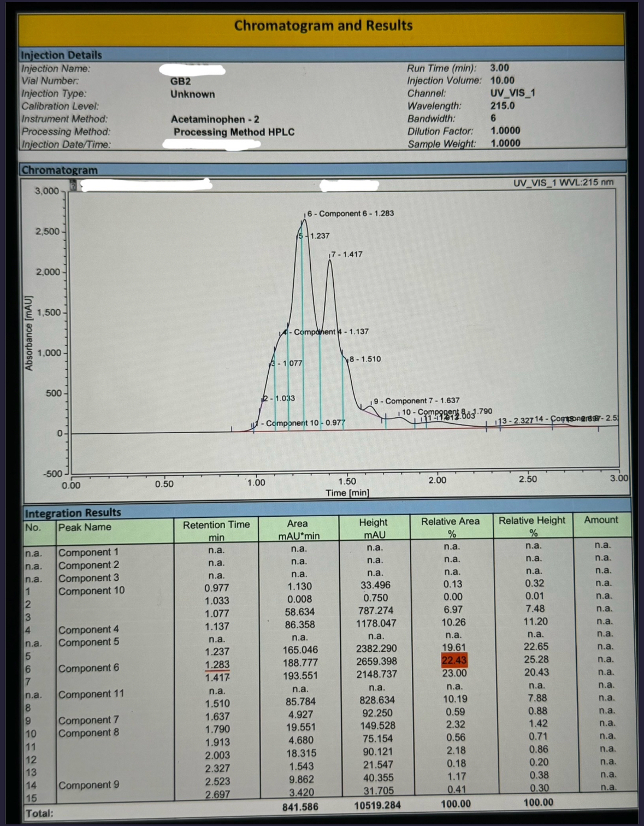Image resolution: width=644 pixels, height=826 pixels.
Task: Select peak label 'Component 10 - 0.977' on plot
Action: (305, 423)
